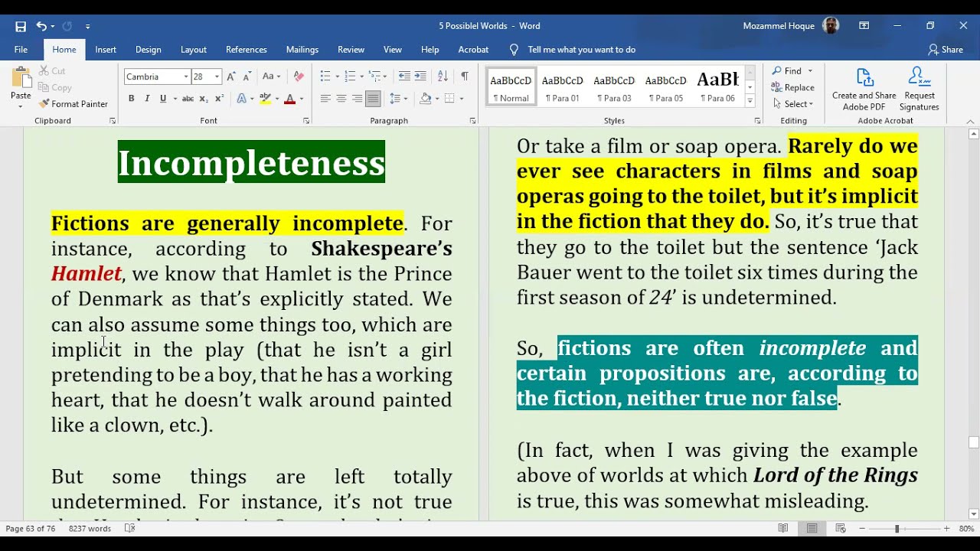This screenshot has height=551, width=980.
Task: Open the File menu
Action: click(x=21, y=49)
